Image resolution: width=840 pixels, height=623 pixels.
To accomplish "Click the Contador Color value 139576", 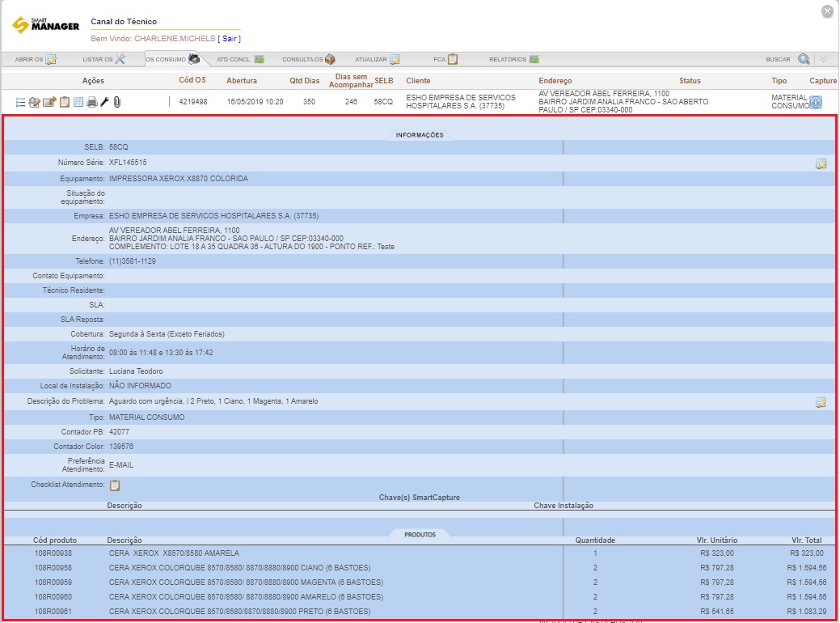I will tap(121, 446).
